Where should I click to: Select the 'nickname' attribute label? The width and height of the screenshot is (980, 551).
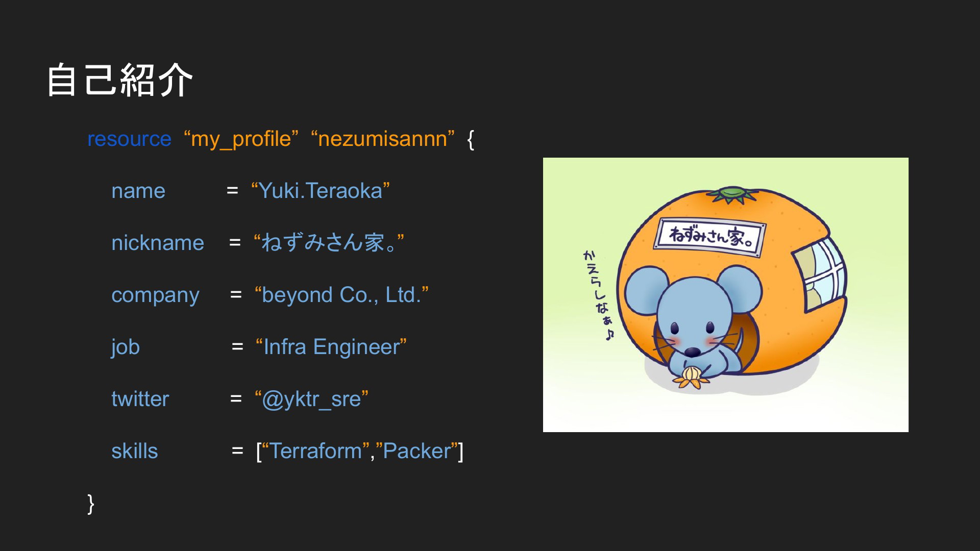coord(158,243)
